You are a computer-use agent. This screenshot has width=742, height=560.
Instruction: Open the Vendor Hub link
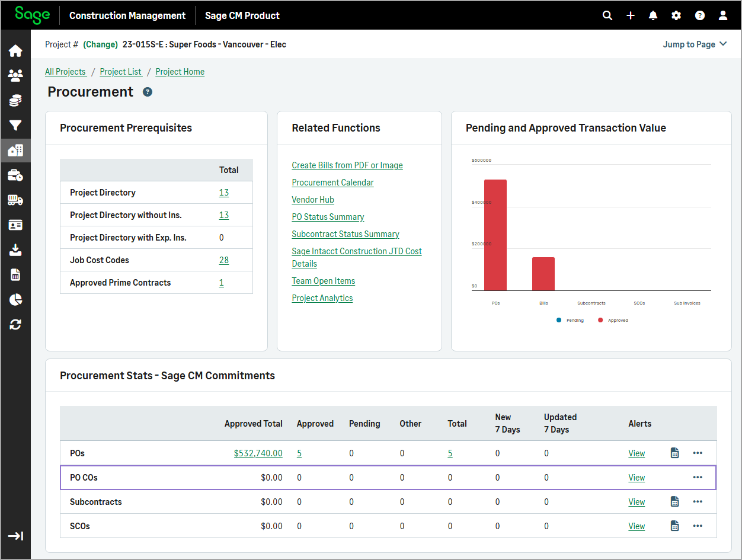click(313, 200)
